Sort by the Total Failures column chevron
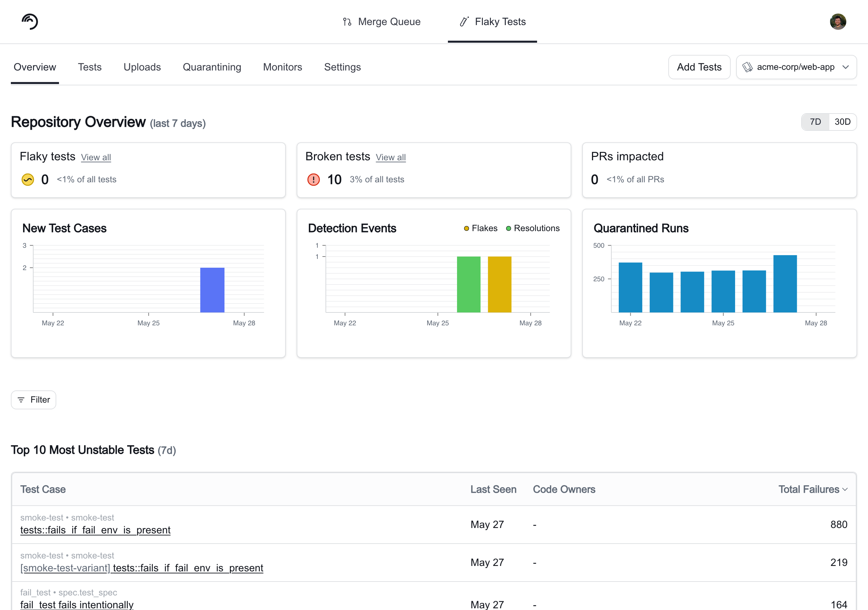This screenshot has width=868, height=610. [x=845, y=489]
